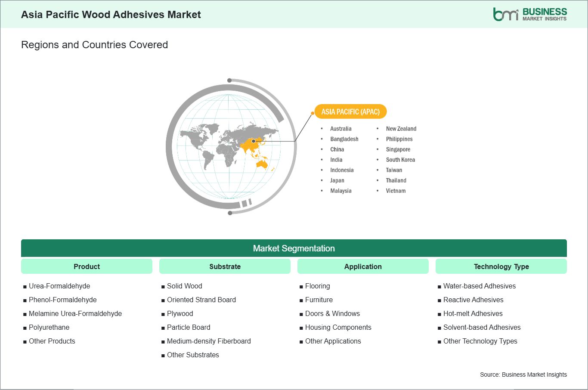This screenshot has width=588, height=390.
Task: Click 'Philippines' in the country list
Action: click(x=399, y=139)
